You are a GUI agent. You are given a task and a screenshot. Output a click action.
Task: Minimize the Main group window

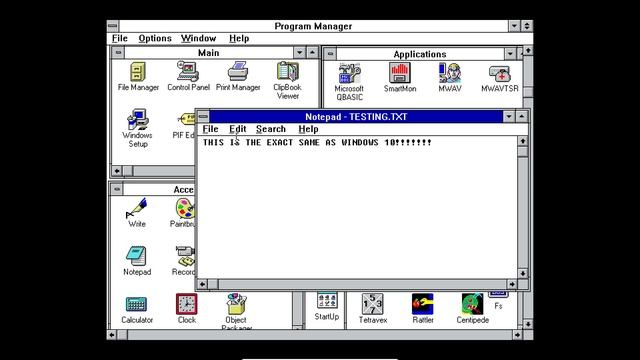[300, 53]
